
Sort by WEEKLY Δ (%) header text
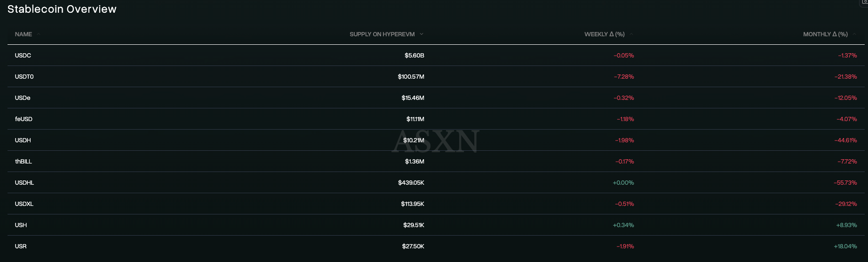pos(605,34)
